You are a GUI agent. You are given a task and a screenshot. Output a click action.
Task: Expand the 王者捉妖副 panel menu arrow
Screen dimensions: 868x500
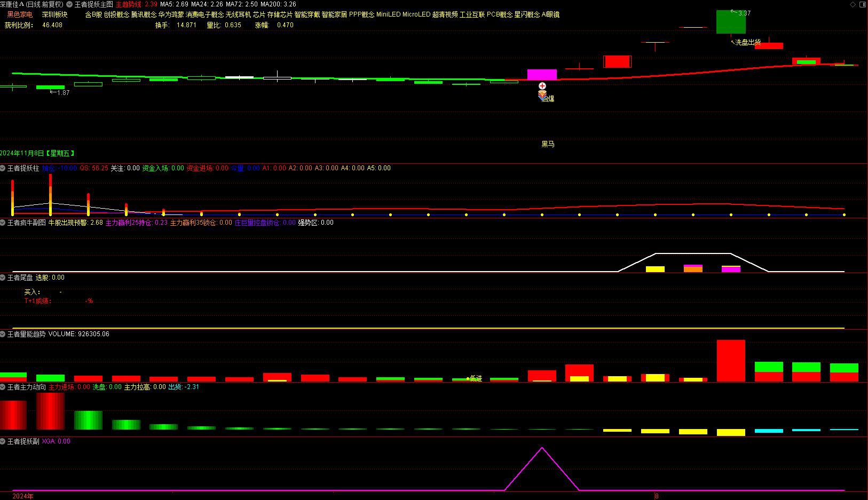(3, 441)
